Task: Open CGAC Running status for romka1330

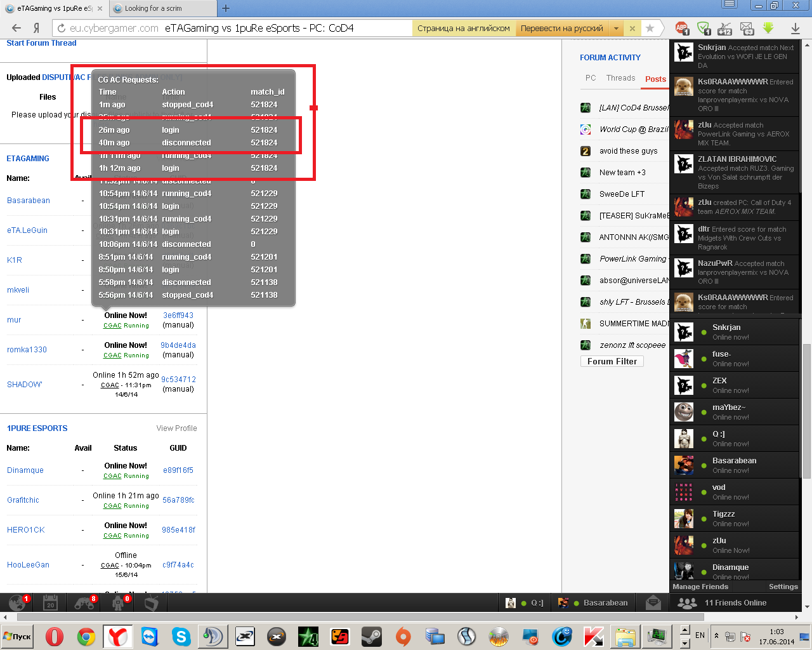Action: (126, 355)
